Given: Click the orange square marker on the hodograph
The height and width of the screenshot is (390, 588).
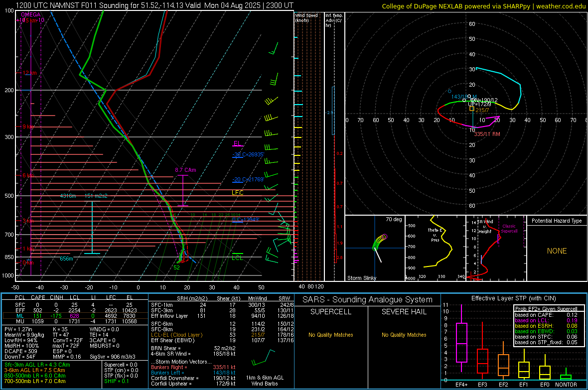Looking at the screenshot, I should (x=472, y=109).
